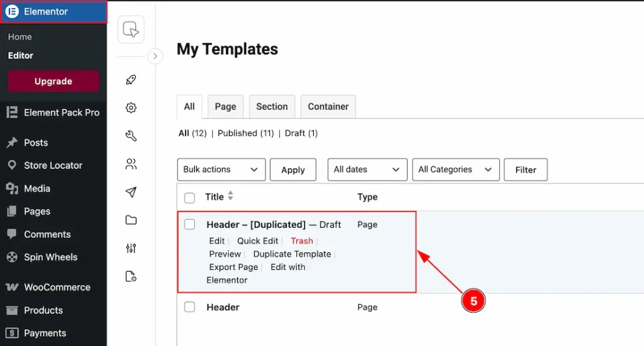Switch to the Section tab
Screen dimensions: 644x346
click(272, 107)
